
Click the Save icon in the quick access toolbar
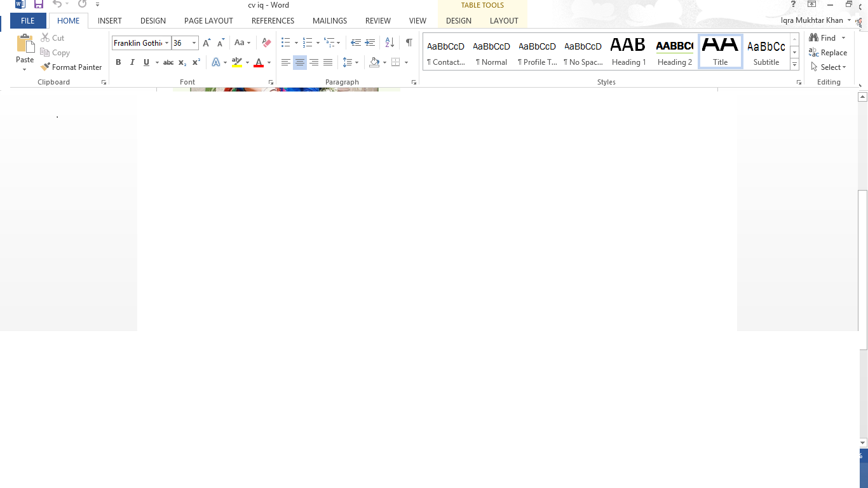(x=39, y=4)
